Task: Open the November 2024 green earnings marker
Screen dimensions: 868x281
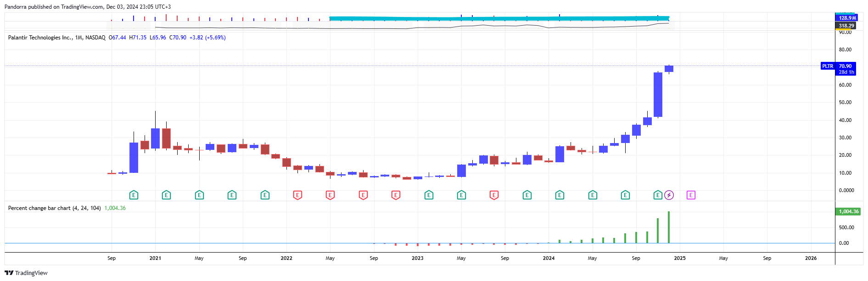Action: point(658,195)
